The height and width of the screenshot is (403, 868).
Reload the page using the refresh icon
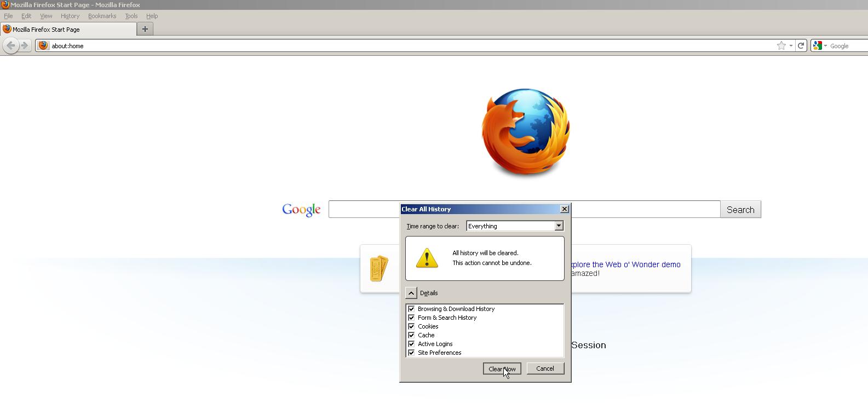(801, 45)
